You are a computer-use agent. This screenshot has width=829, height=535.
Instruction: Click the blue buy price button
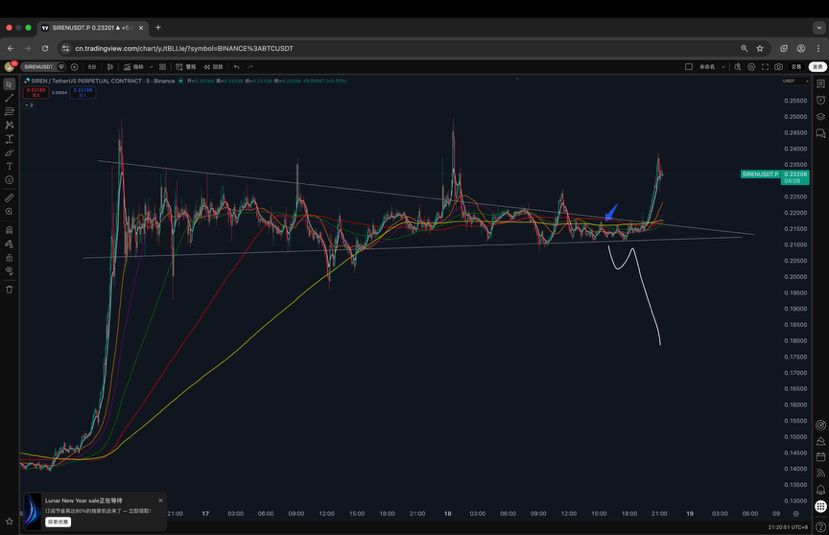pyautogui.click(x=82, y=91)
